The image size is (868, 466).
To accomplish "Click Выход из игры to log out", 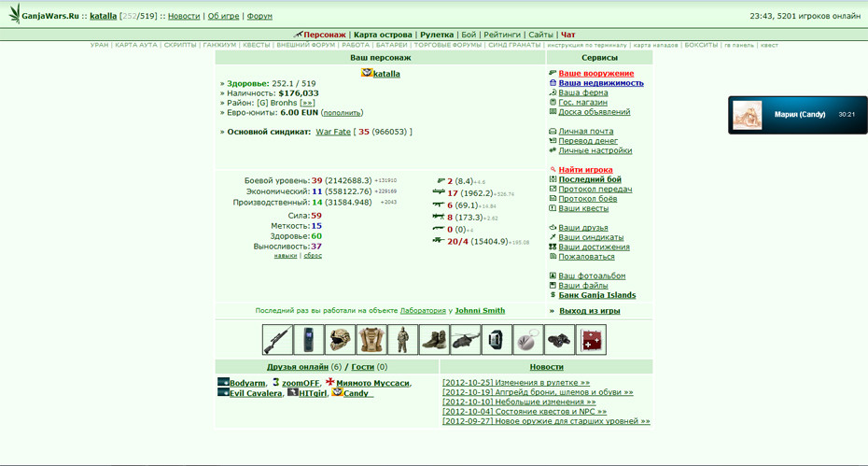I will click(590, 311).
